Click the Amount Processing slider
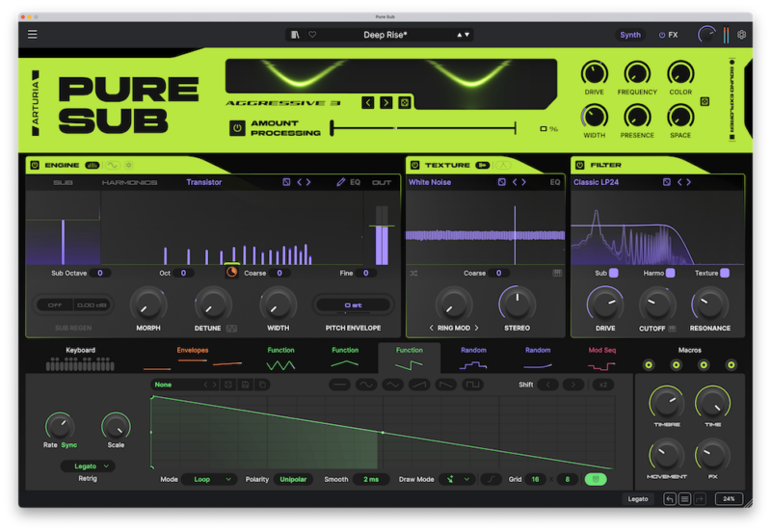 click(x=423, y=128)
